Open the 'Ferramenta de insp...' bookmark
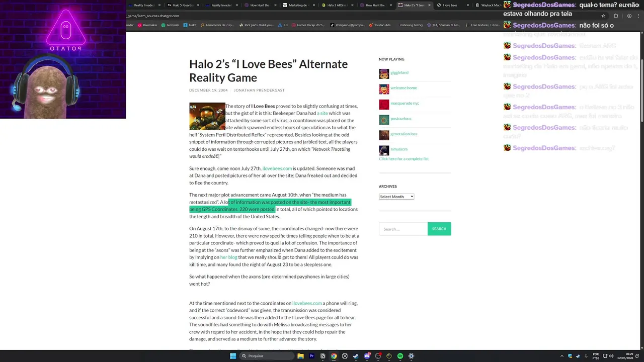 point(217,25)
